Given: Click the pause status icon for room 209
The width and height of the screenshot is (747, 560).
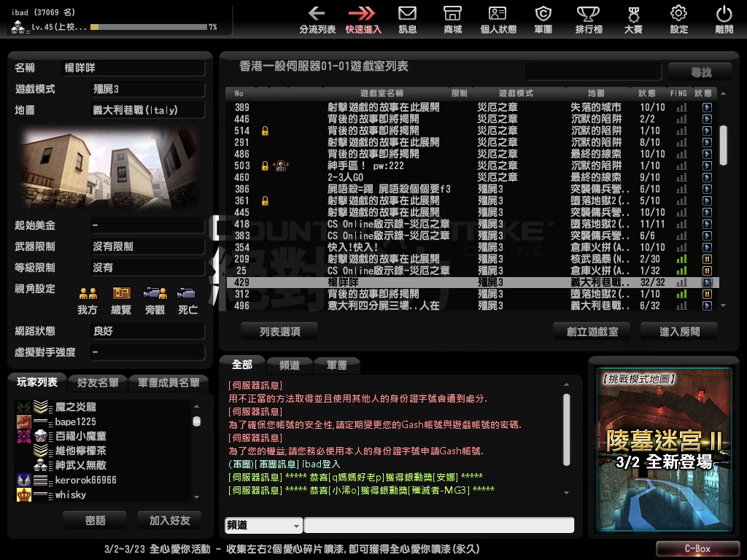Looking at the screenshot, I should tap(707, 259).
